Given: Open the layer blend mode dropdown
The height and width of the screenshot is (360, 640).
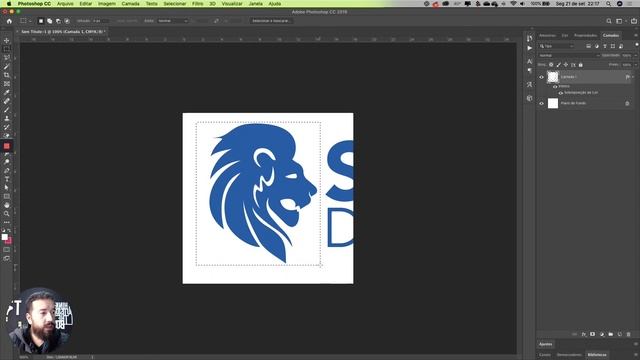Looking at the screenshot, I should click(569, 56).
